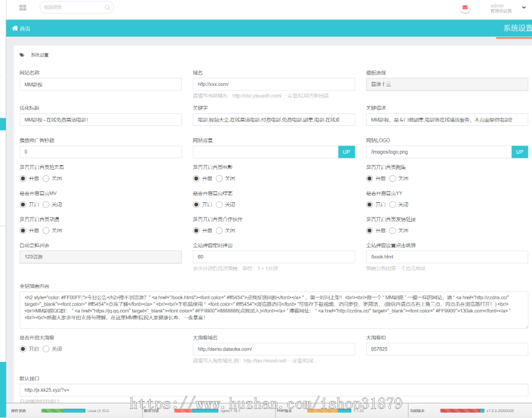The height and width of the screenshot is (418, 532).
Task: Grab the resize handle of 全站弹窗内容 textarea
Action: click(x=526, y=326)
